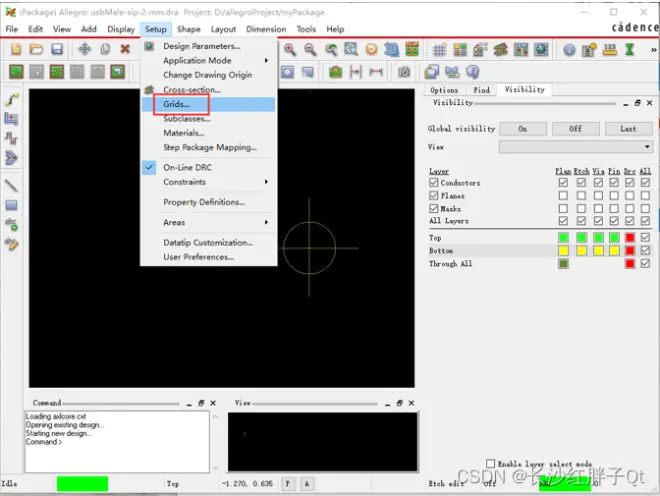The image size is (660, 496).
Task: Click Global visibility On button
Action: [523, 129]
